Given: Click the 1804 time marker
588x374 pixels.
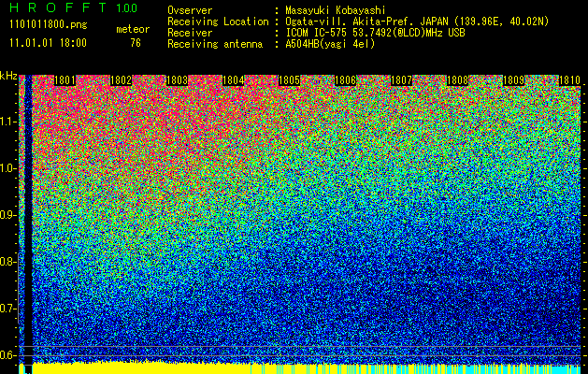Looking at the screenshot, I should click(234, 80).
